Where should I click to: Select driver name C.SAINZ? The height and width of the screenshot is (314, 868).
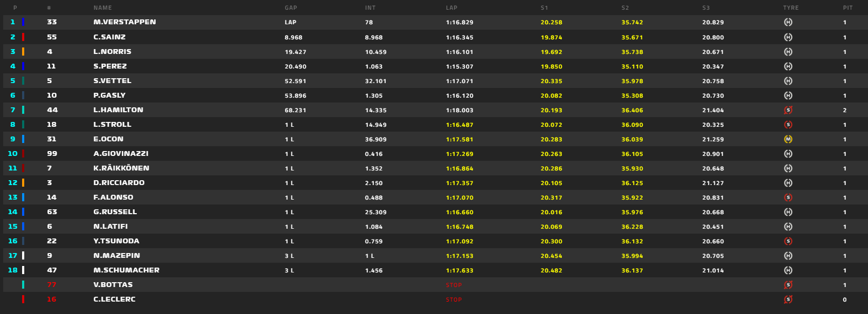coord(109,37)
